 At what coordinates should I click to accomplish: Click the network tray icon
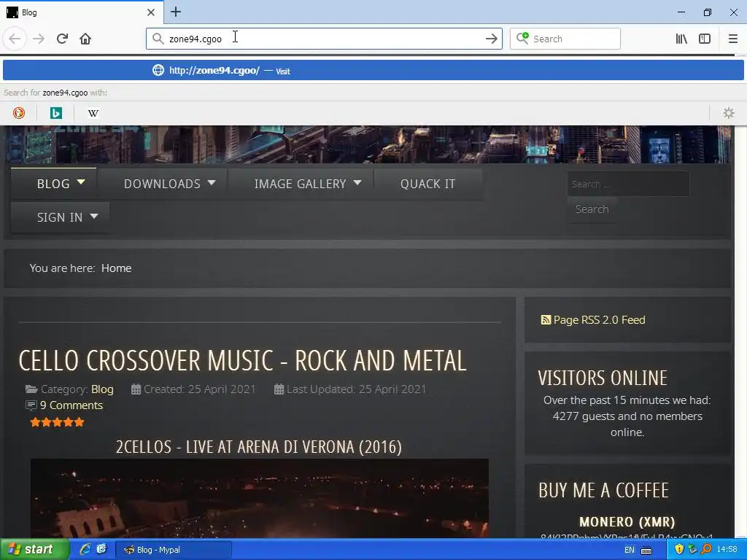693,550
